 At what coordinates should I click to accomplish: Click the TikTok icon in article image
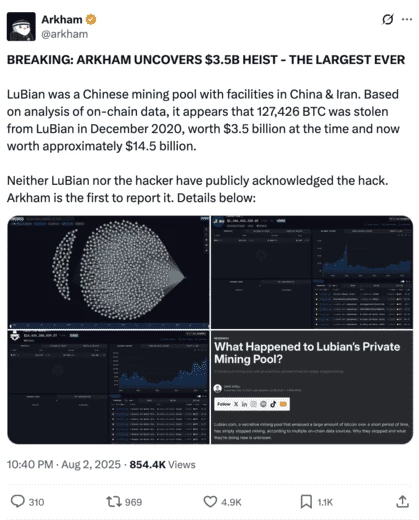(x=273, y=404)
